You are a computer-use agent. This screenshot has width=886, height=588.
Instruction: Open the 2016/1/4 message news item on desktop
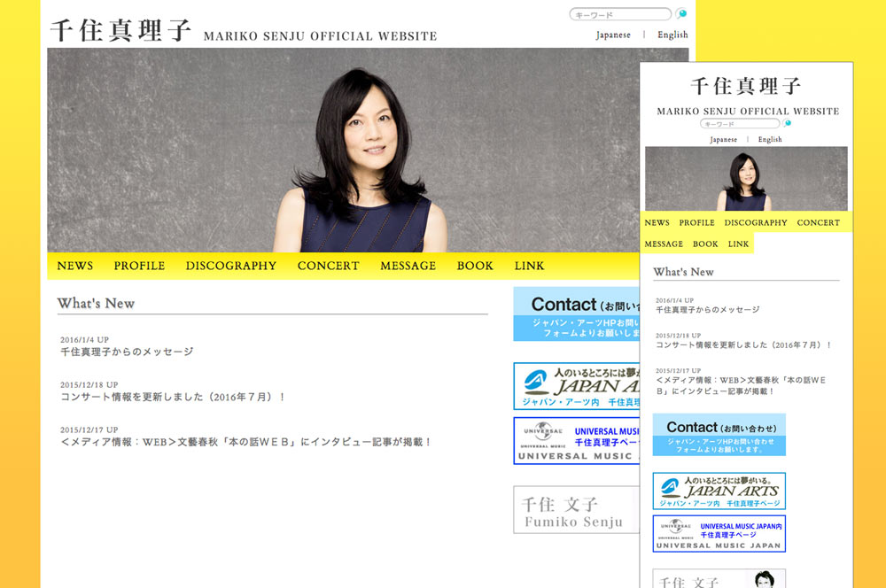point(127,352)
